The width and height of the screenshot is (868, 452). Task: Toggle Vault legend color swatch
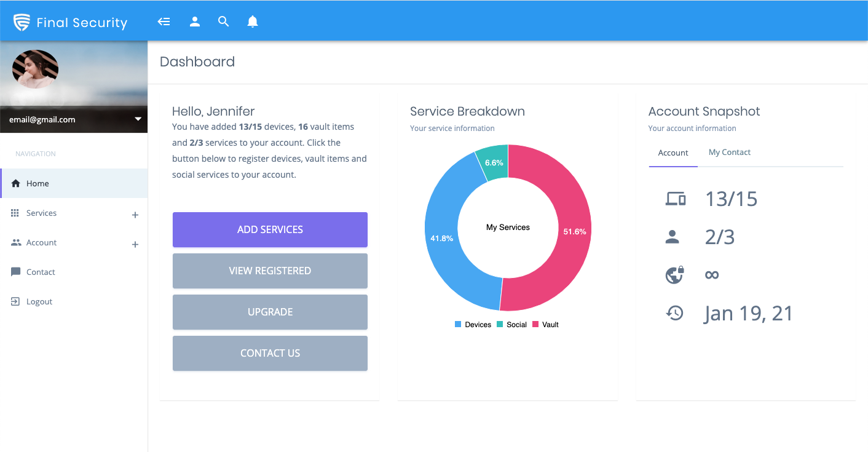click(535, 324)
